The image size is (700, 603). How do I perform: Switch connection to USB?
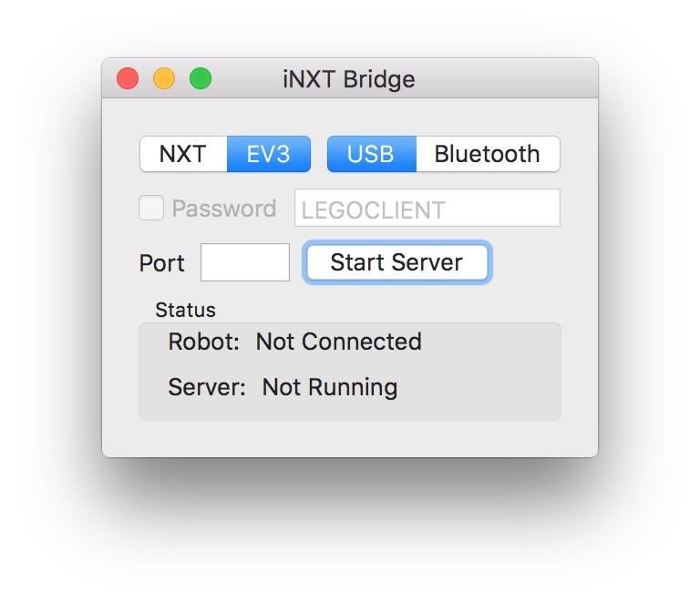[x=371, y=154]
